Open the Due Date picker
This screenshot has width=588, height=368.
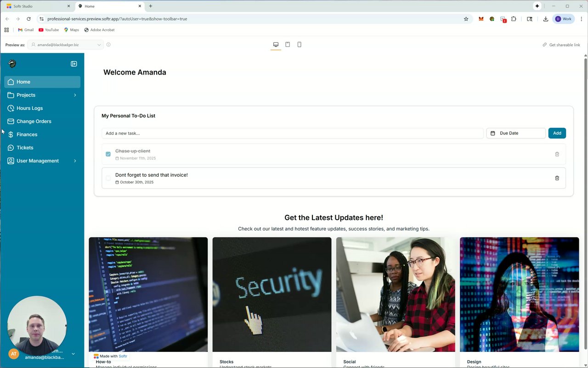tap(516, 133)
